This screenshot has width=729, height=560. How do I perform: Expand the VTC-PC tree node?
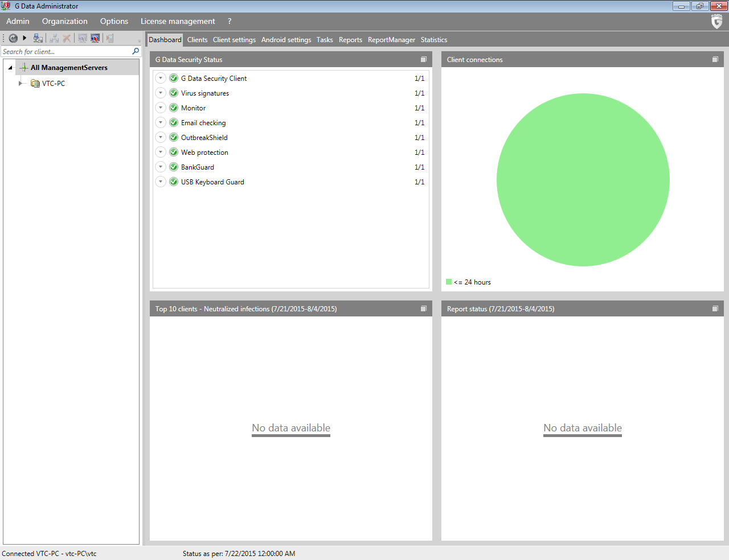tap(21, 83)
